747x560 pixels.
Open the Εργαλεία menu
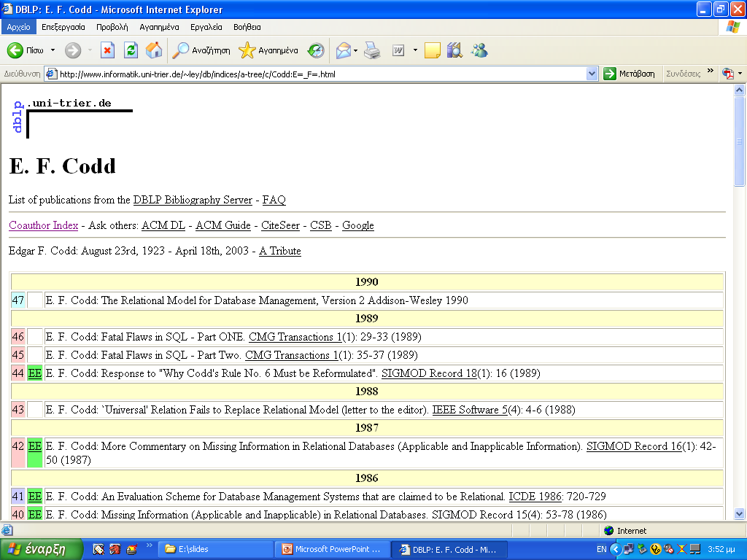pyautogui.click(x=206, y=27)
